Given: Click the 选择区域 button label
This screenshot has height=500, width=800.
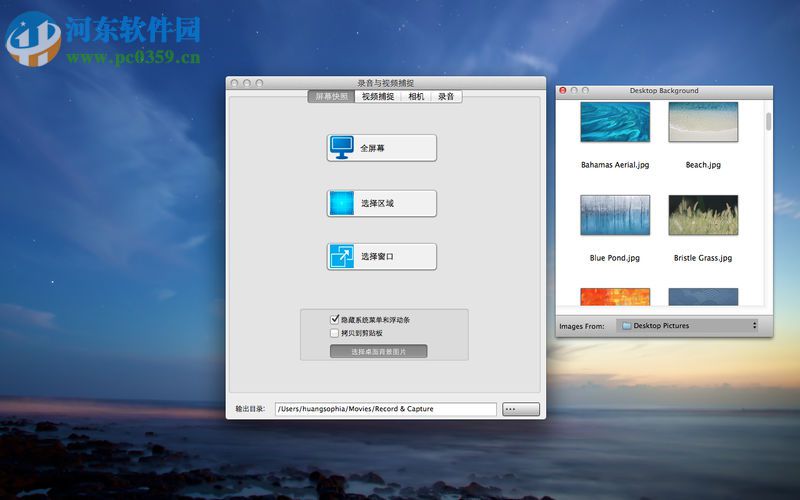Looking at the screenshot, I should (x=378, y=203).
